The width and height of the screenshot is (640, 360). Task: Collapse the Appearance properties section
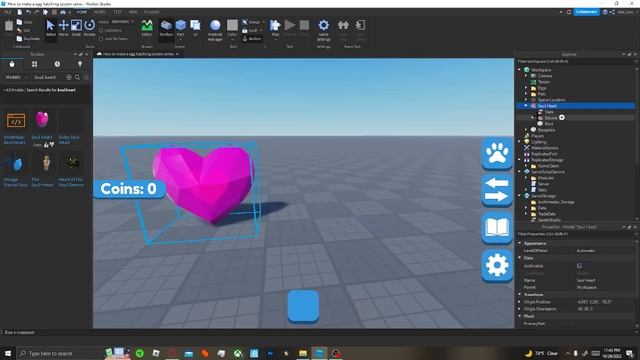(520, 243)
